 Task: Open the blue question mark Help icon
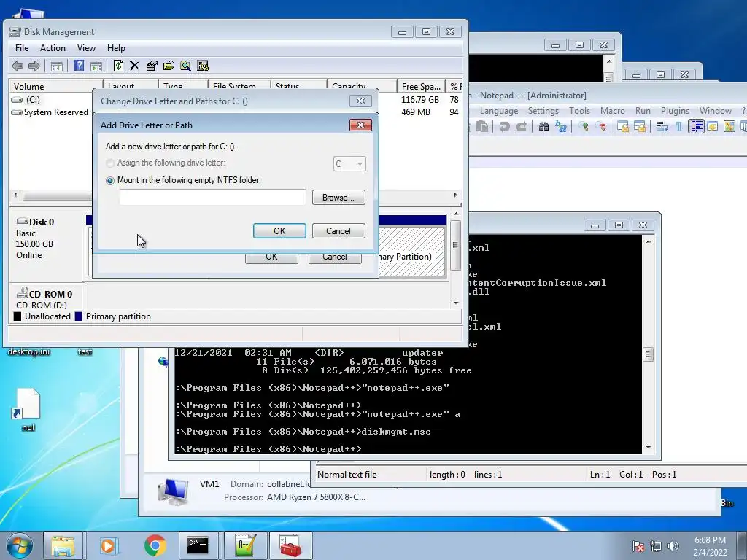point(79,66)
